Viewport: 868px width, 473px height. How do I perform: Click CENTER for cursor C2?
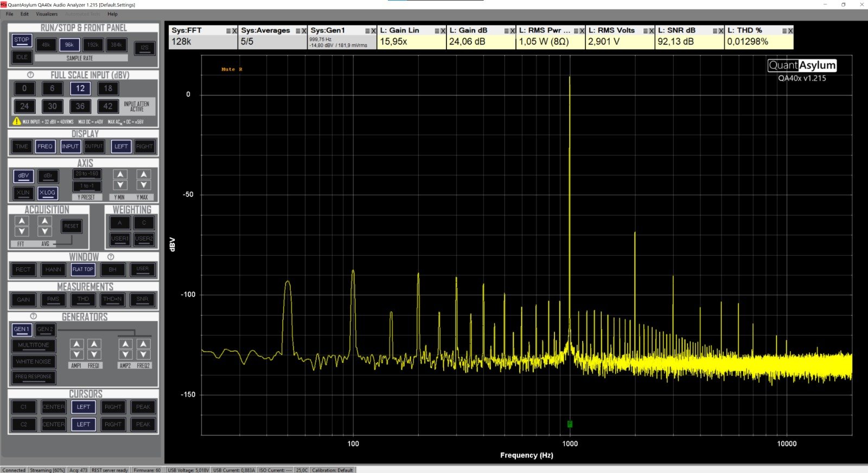point(53,425)
